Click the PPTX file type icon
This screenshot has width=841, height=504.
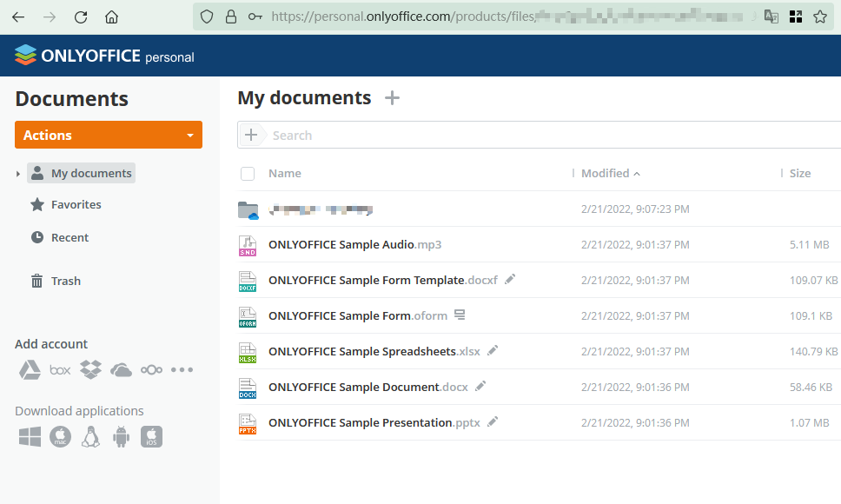click(248, 424)
